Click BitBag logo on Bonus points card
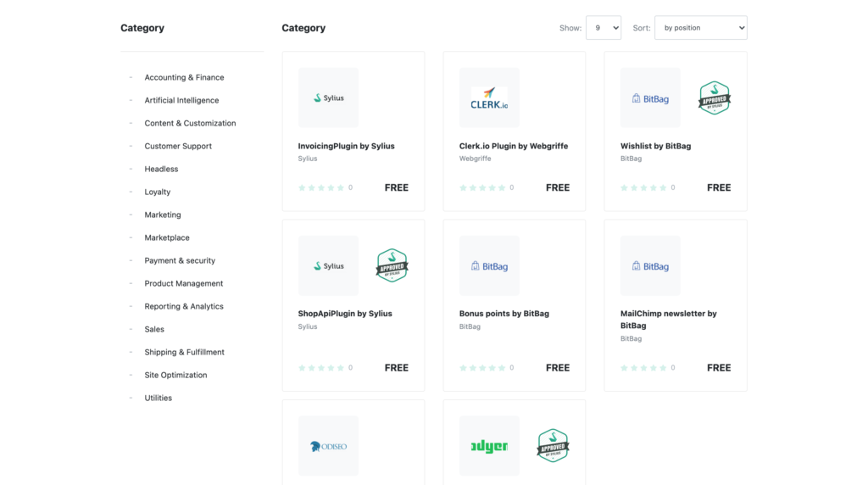Viewport: 868px width, 485px height. (x=489, y=265)
